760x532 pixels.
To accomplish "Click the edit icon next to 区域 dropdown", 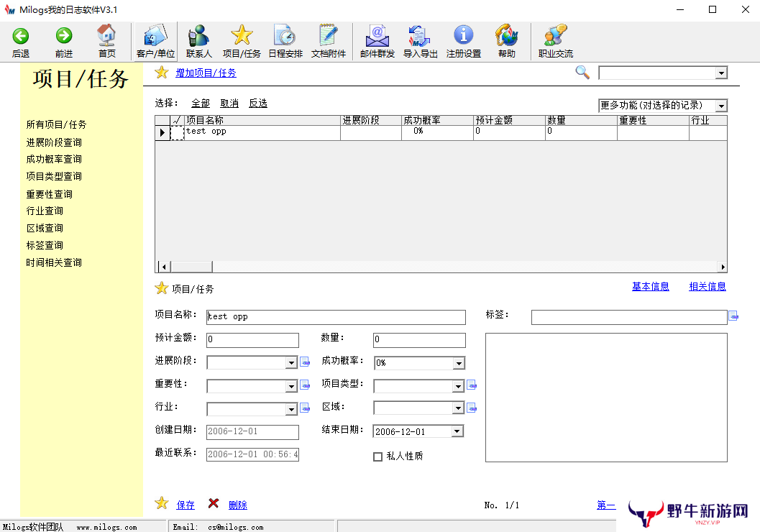I will click(472, 408).
